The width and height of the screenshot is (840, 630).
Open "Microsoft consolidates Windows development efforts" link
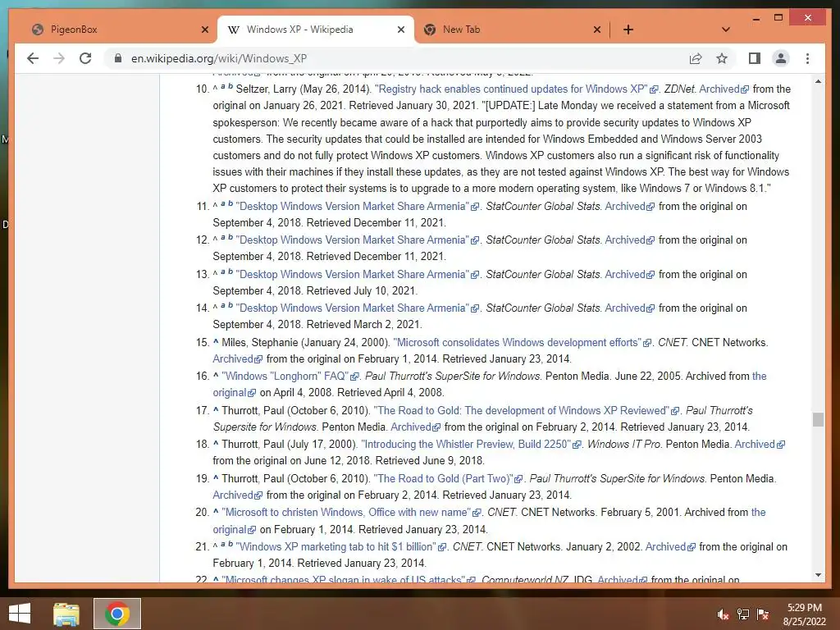pyautogui.click(x=522, y=342)
